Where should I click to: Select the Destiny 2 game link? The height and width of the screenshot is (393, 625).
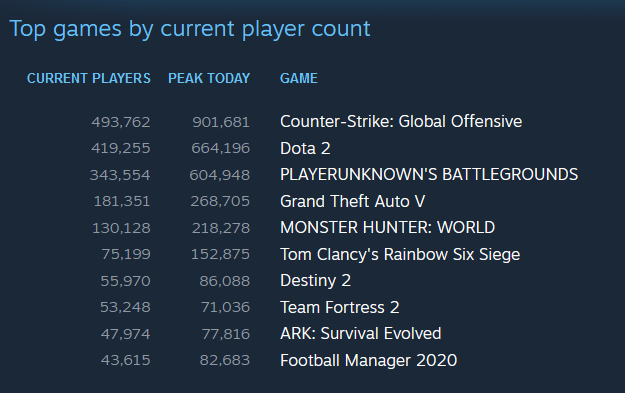[316, 281]
